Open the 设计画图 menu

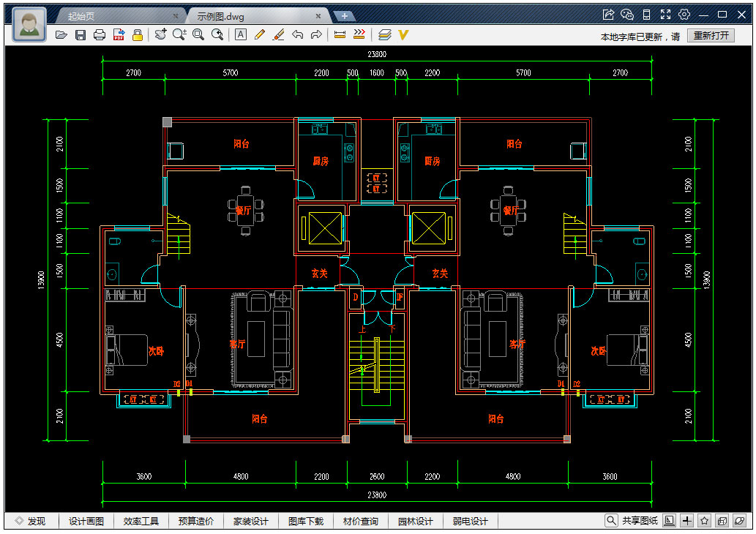click(x=86, y=521)
